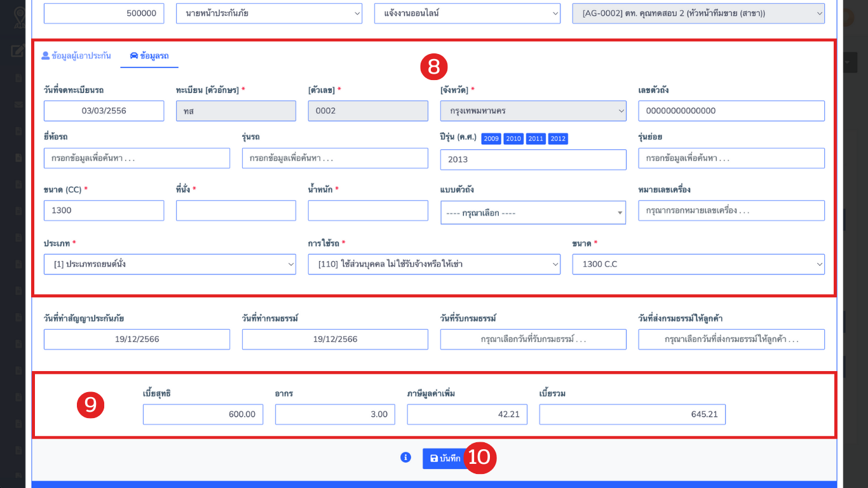This screenshot has width=868, height=488.
Task: Click the รุ่นรถ search field
Action: [335, 158]
